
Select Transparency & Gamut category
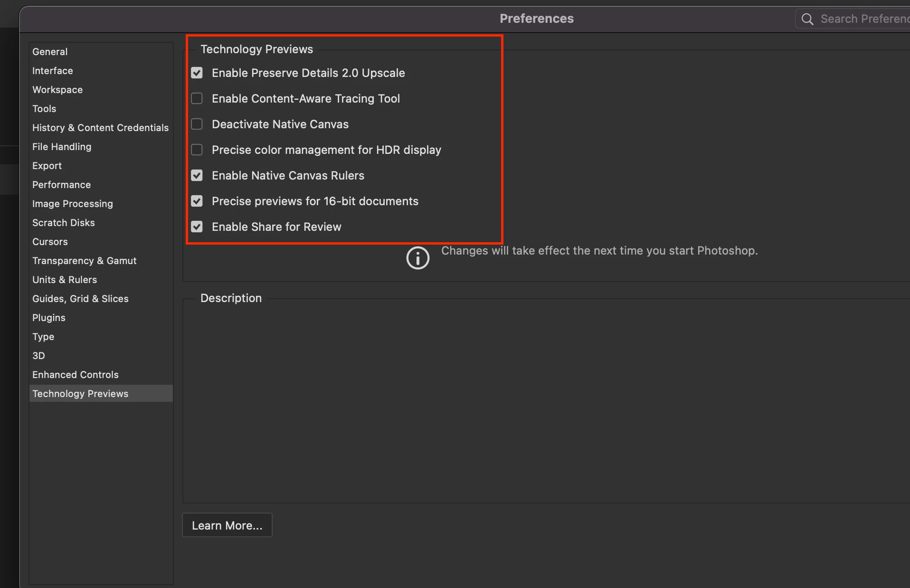(101, 260)
